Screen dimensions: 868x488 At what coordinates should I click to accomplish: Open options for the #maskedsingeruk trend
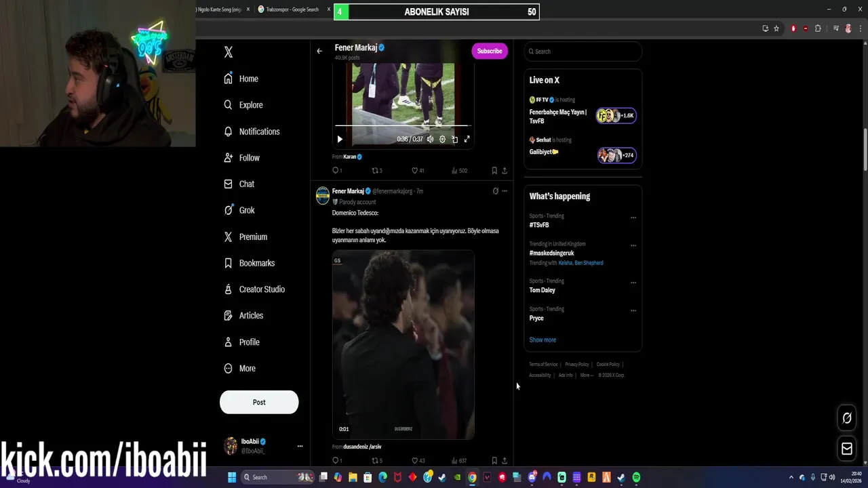(633, 245)
